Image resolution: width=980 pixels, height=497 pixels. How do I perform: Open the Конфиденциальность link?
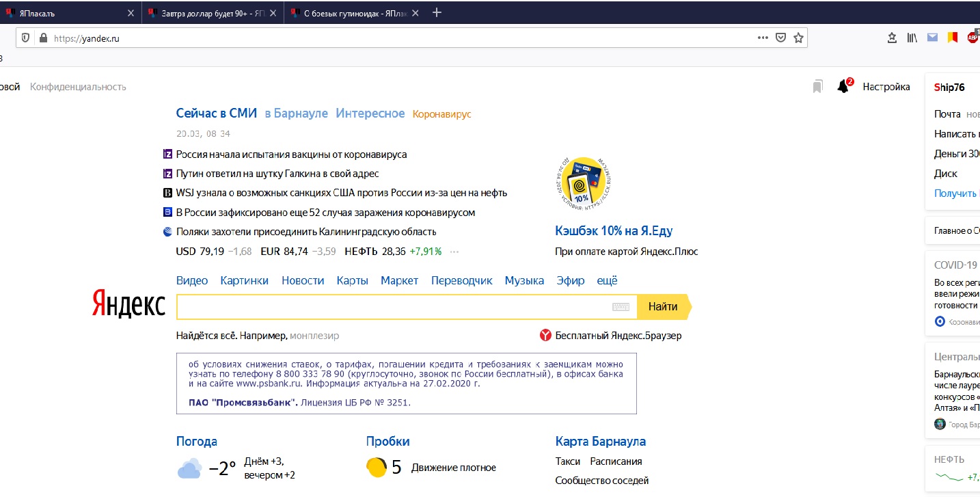[78, 87]
